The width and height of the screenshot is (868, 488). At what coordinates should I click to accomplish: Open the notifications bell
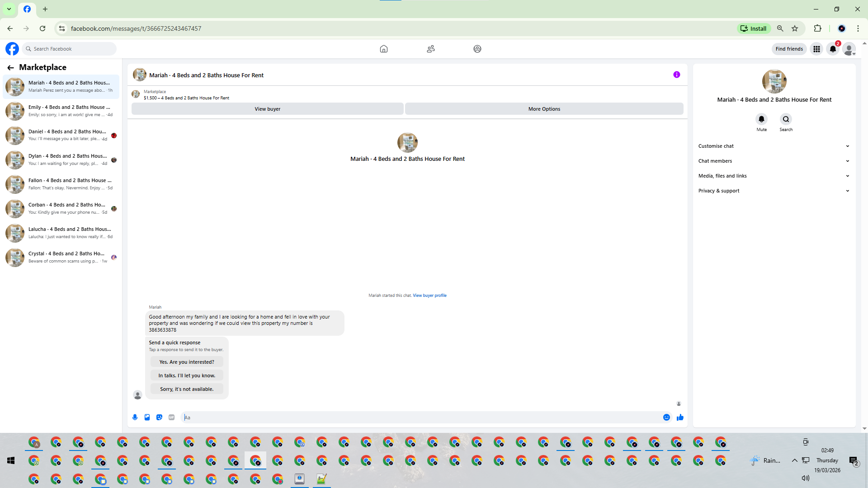point(833,49)
